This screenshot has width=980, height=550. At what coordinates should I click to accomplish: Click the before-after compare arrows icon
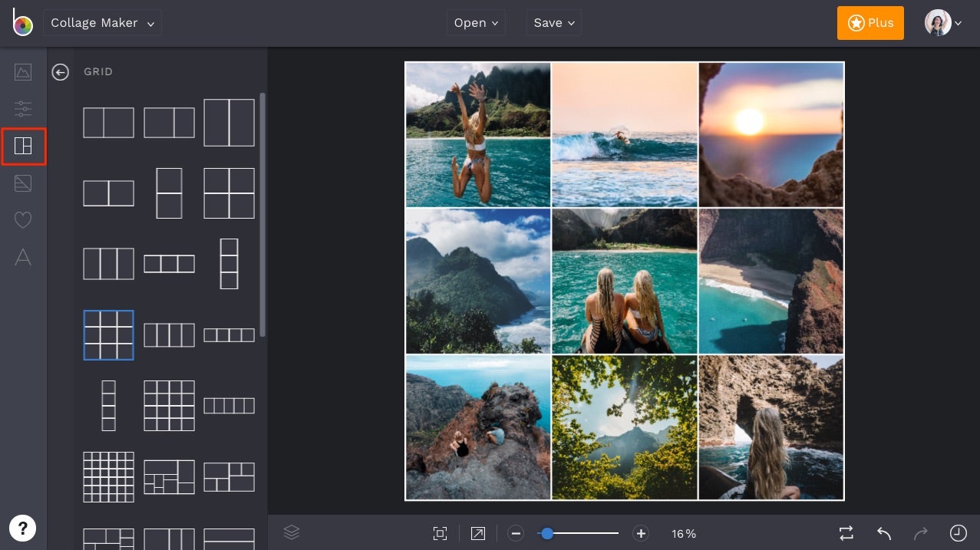coord(846,533)
